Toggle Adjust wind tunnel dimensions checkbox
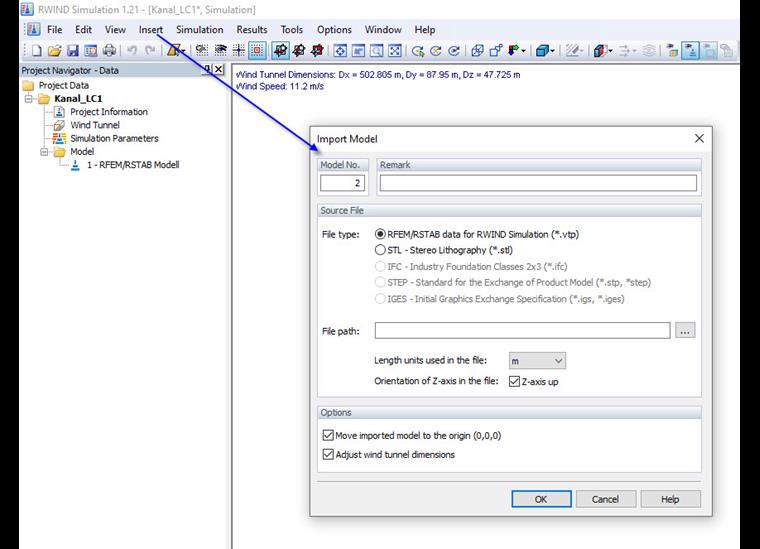This screenshot has width=760, height=549. coord(328,455)
